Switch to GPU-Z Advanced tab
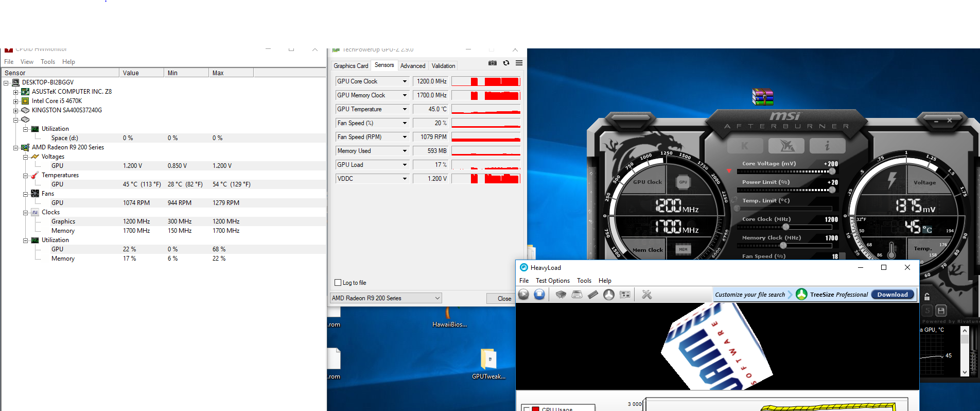980x411 pixels. point(413,66)
